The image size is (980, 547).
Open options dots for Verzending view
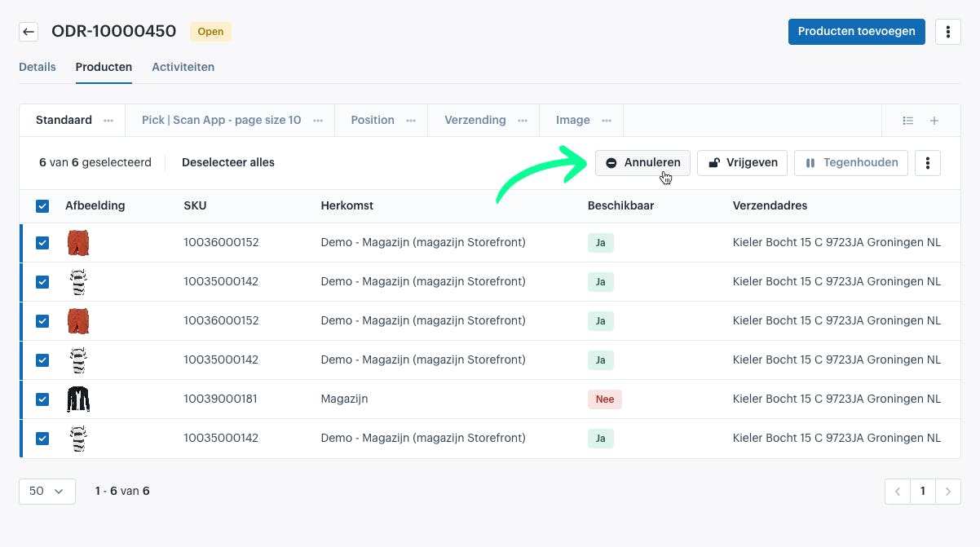tap(523, 121)
